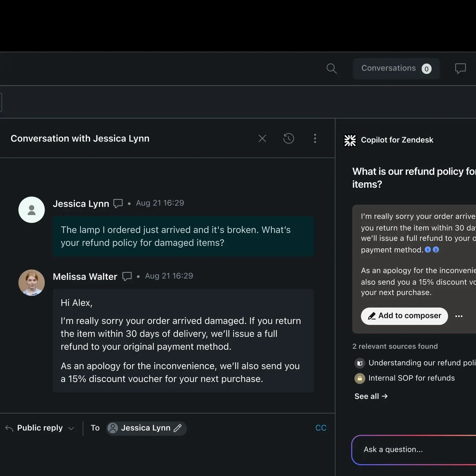Click Melissa Walter's profile photo
The width and height of the screenshot is (476, 476).
pos(32,283)
